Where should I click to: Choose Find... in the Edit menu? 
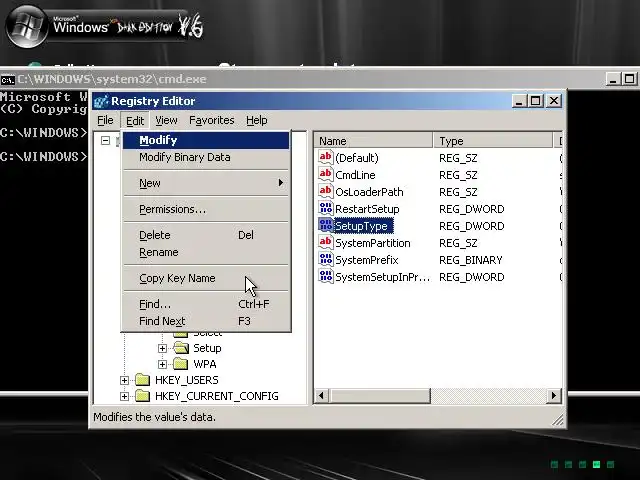[x=206, y=304]
